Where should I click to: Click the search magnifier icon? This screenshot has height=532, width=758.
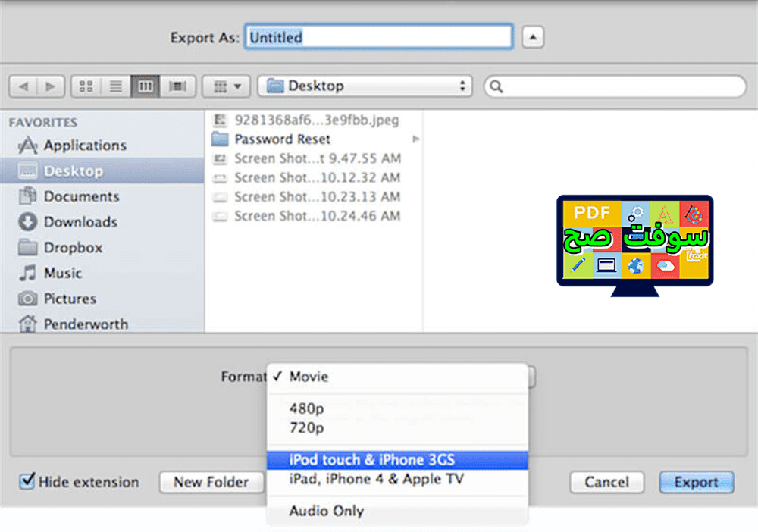coord(496,86)
